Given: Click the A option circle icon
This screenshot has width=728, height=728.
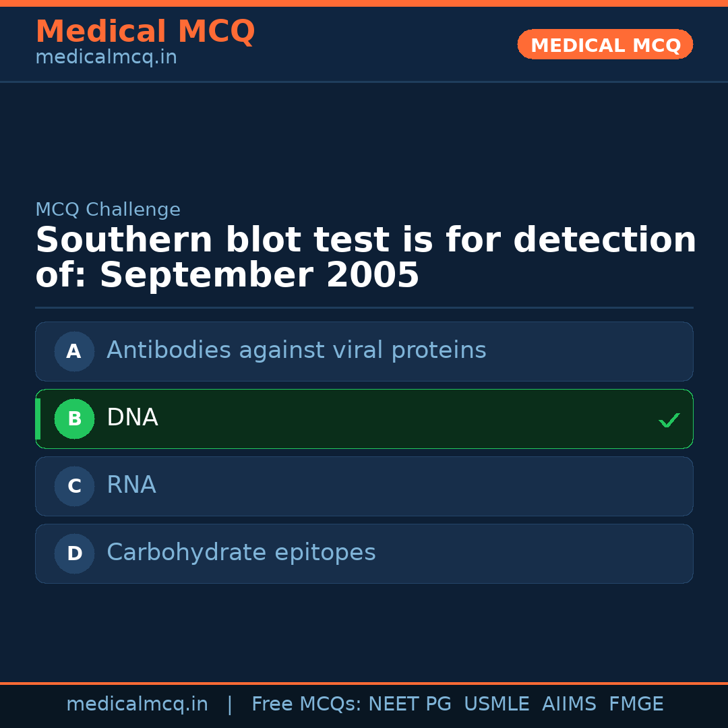Looking at the screenshot, I should point(74,351).
